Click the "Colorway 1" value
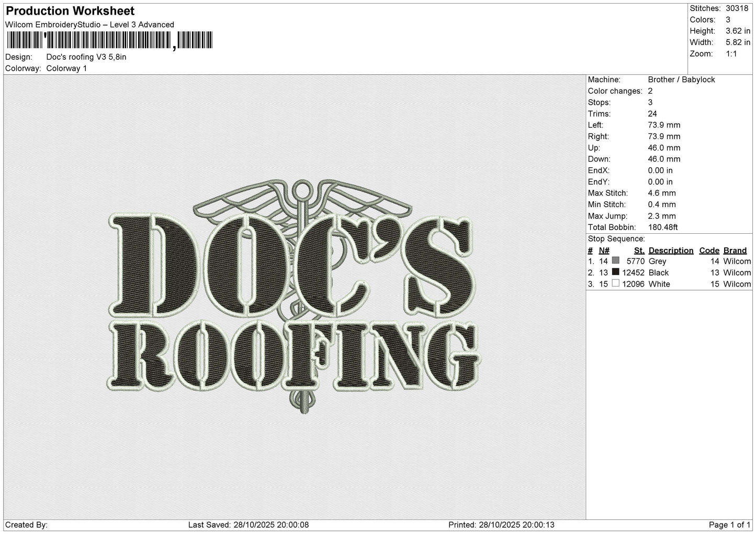The image size is (756, 534). point(66,69)
